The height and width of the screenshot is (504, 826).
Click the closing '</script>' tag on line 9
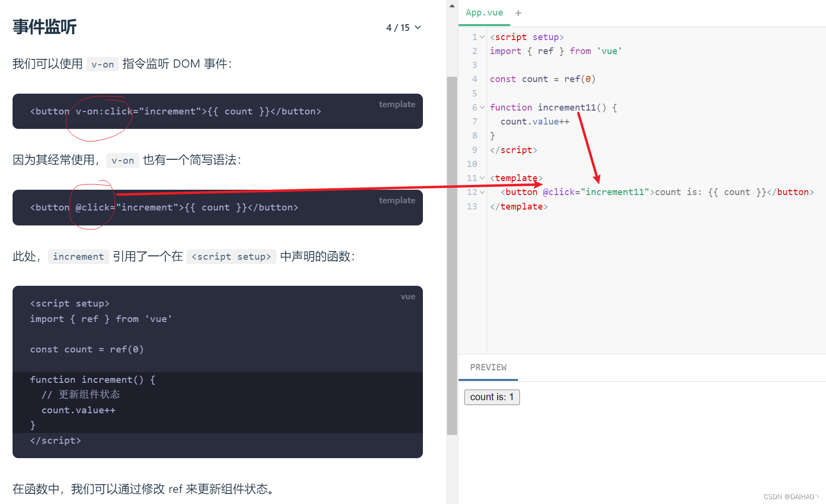coord(514,150)
